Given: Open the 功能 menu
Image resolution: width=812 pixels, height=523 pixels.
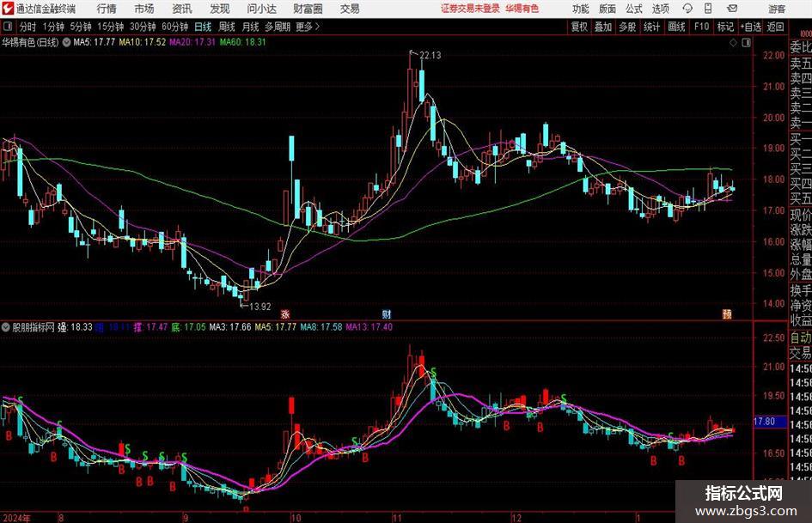Looking at the screenshot, I should click(581, 9).
